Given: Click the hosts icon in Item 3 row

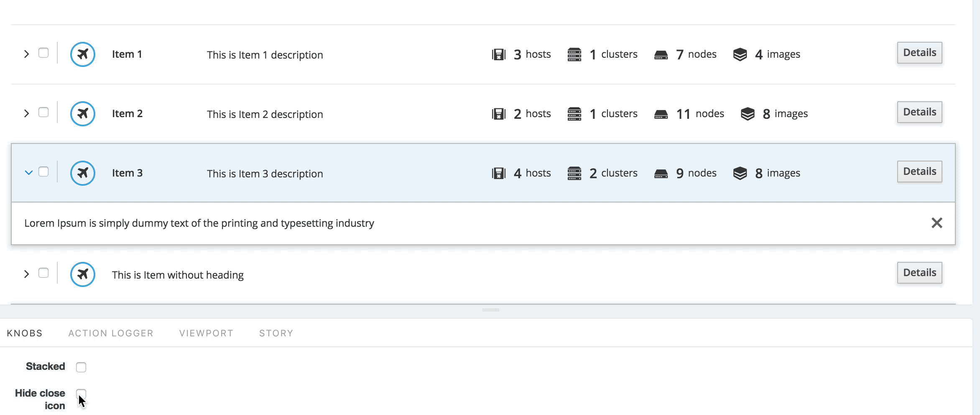Looking at the screenshot, I should pos(499,173).
